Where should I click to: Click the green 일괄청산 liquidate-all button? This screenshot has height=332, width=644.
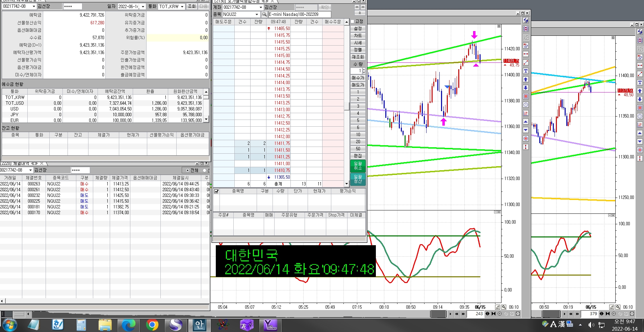(358, 179)
